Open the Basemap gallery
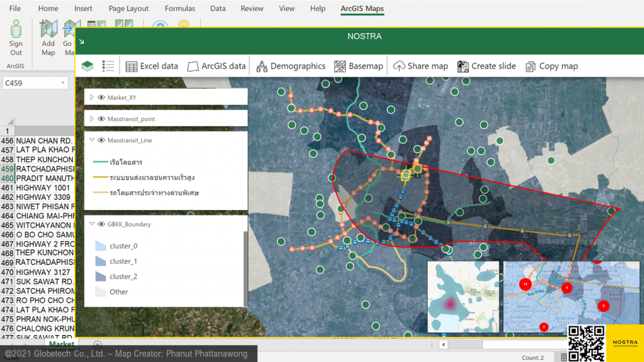Viewport: 644px width, 362px height. [358, 66]
